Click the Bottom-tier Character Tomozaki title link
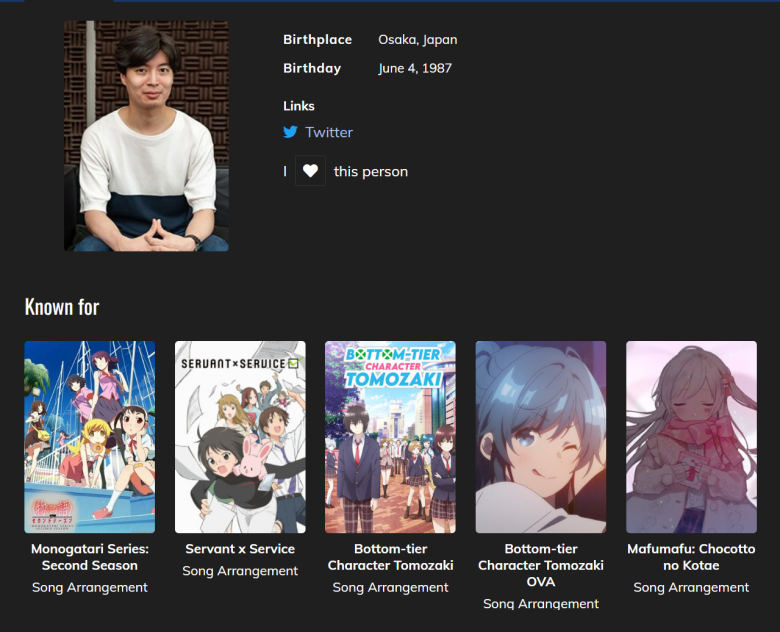The height and width of the screenshot is (632, 780). pyautogui.click(x=390, y=557)
